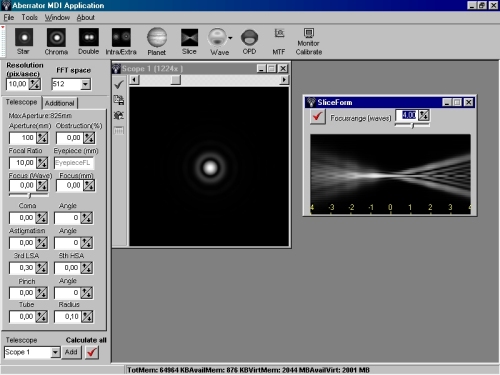Click the Resolution value field

click(x=17, y=84)
